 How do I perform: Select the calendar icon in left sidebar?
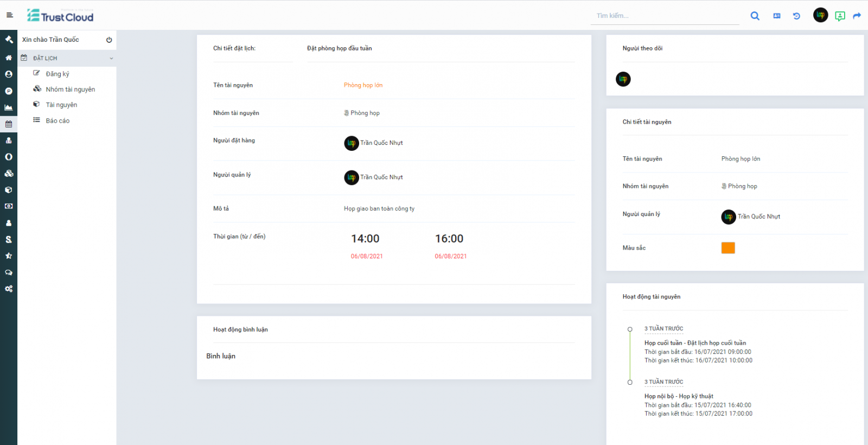[9, 124]
